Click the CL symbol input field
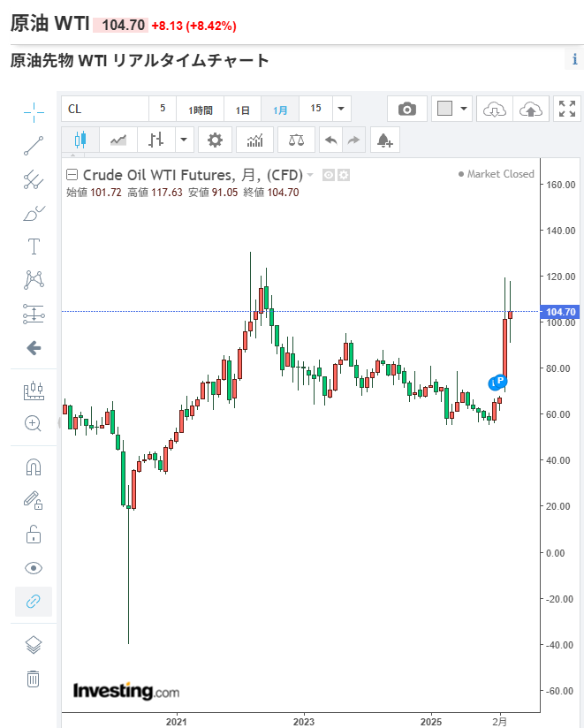 (104, 110)
